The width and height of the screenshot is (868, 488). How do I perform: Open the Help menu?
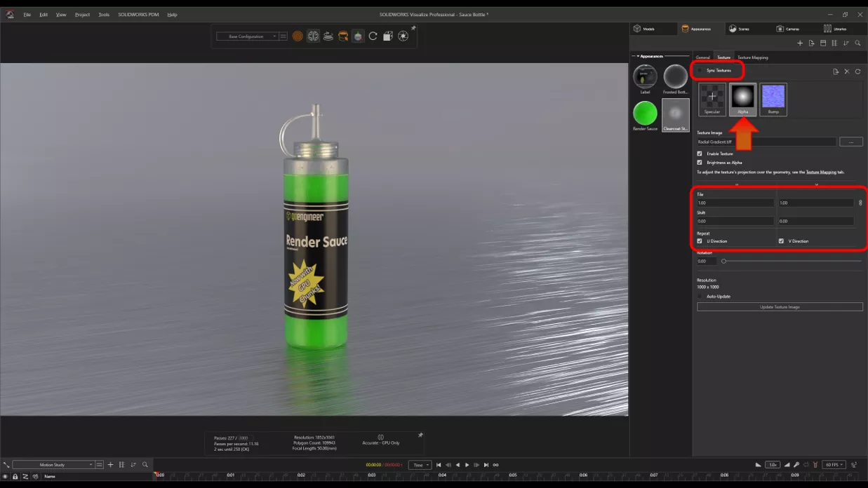tap(172, 15)
